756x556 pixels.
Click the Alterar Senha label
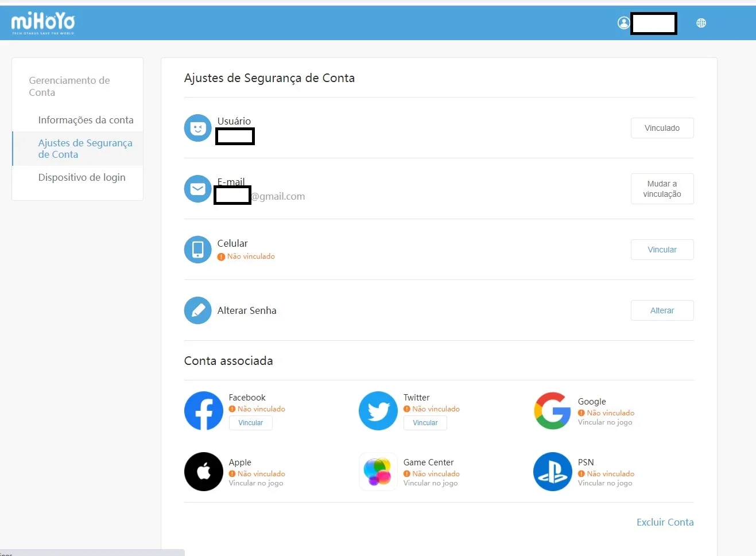coord(247,310)
